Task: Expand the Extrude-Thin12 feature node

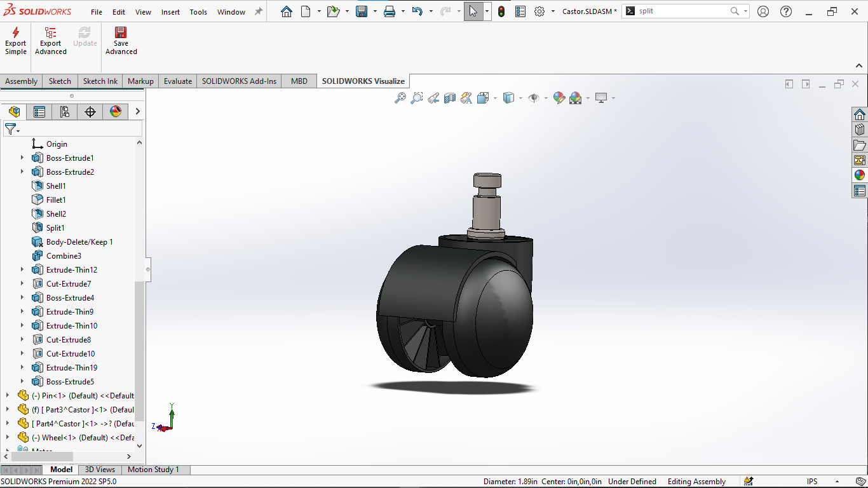Action: pos(22,270)
